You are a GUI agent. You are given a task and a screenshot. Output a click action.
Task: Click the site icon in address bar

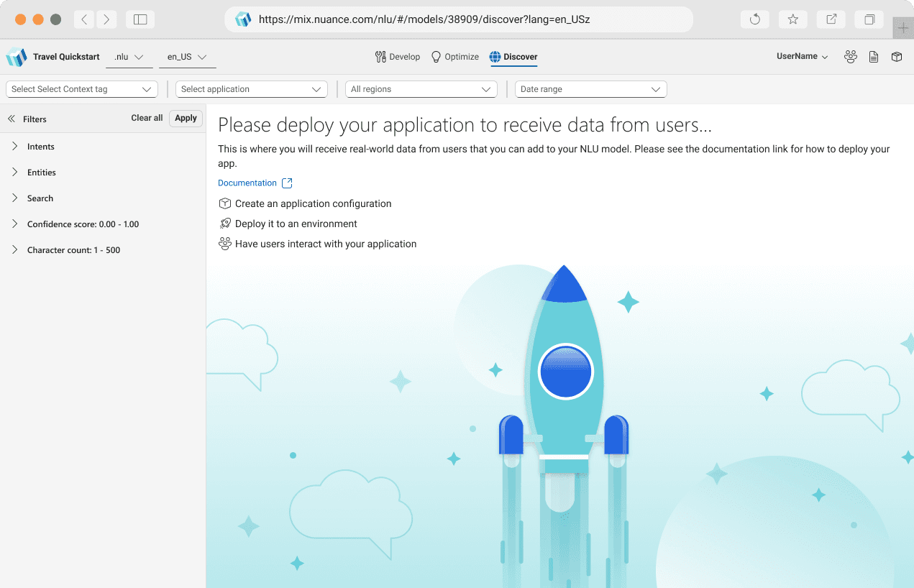tap(243, 19)
